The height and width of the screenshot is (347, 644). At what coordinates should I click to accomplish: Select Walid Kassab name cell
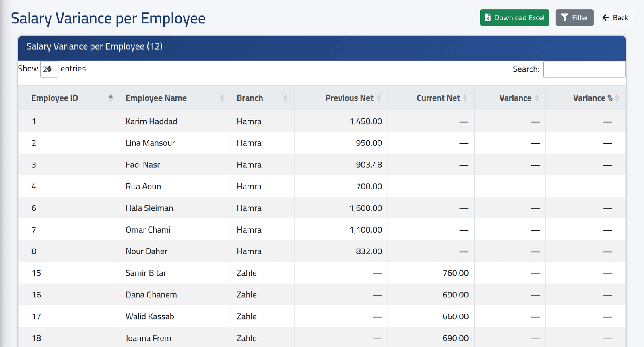tap(175, 316)
